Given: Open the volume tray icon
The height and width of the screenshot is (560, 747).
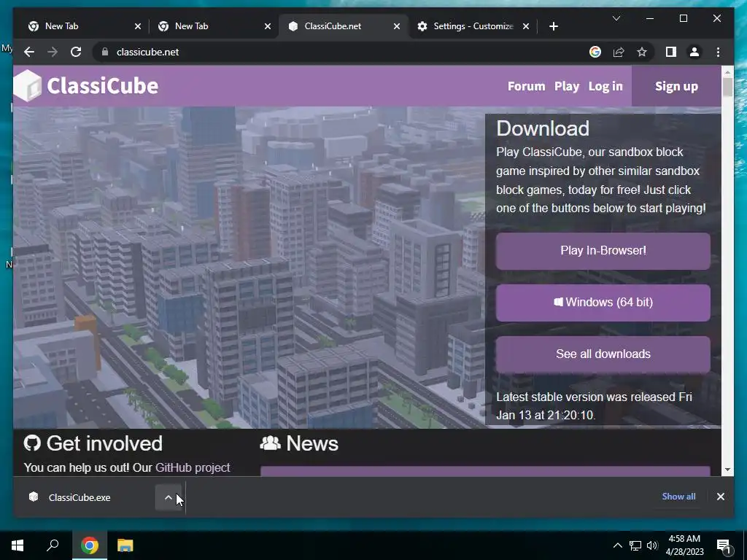Looking at the screenshot, I should (x=652, y=545).
